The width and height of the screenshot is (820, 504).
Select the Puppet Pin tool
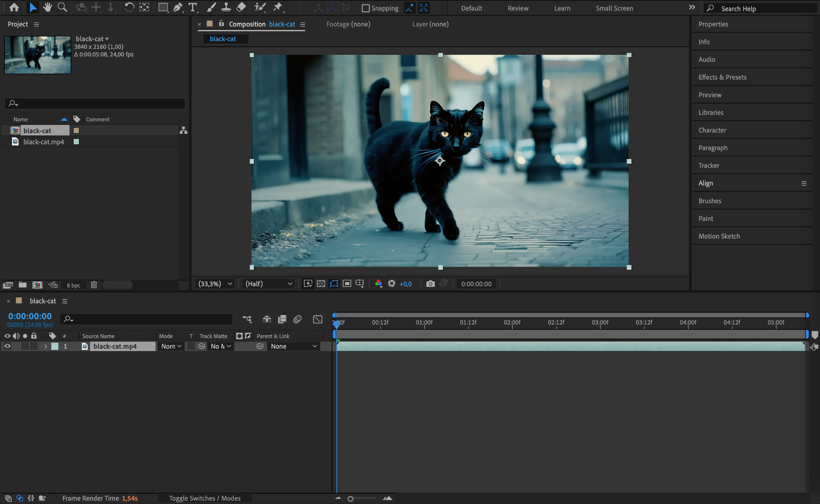277,7
